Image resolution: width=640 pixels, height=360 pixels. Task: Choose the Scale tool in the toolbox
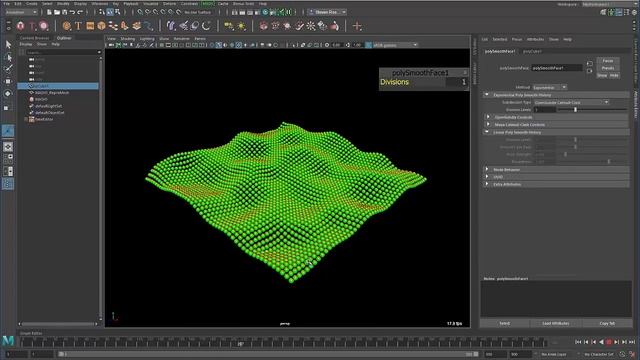click(x=6, y=108)
